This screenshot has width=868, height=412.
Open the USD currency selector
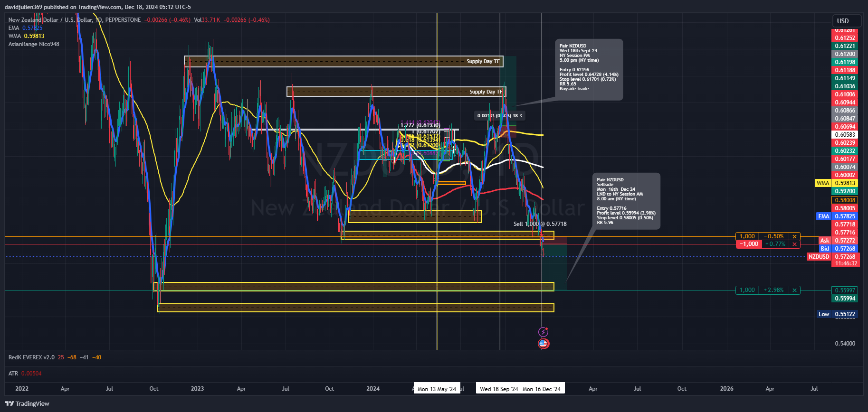point(847,21)
